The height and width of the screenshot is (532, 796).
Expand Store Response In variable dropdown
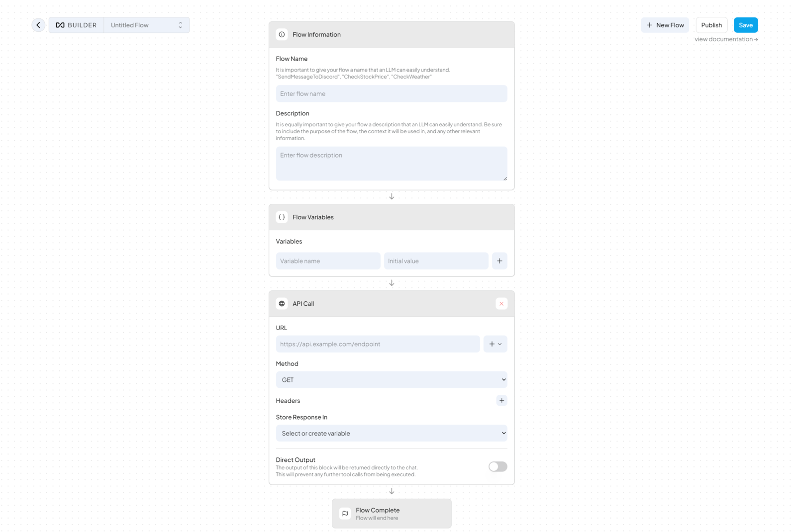coord(392,434)
